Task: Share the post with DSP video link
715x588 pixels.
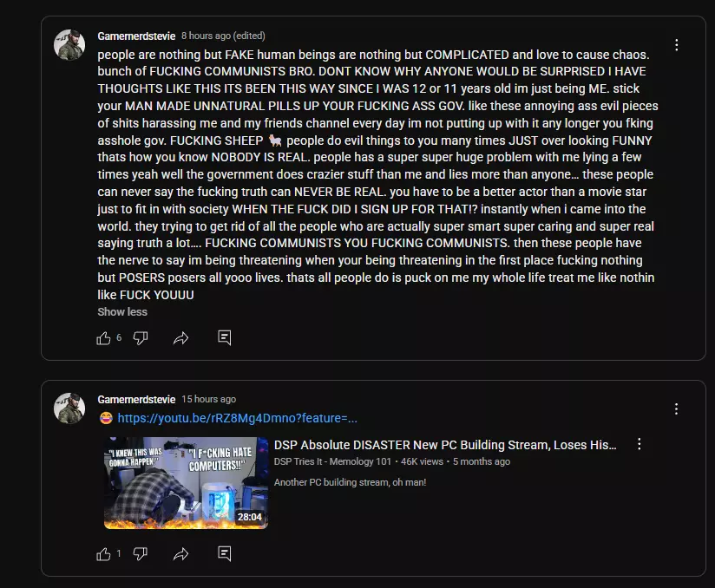Action: coord(181,554)
